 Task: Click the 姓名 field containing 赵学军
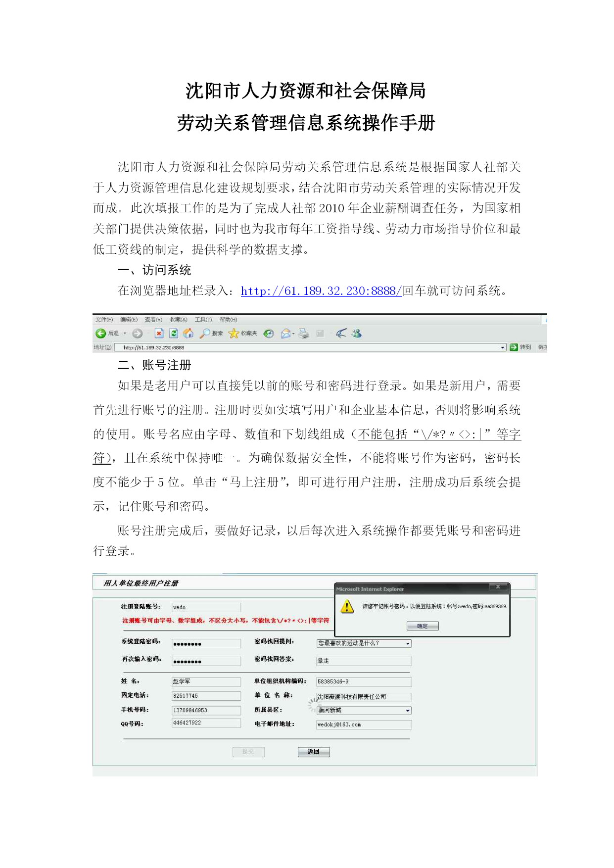[x=206, y=681]
